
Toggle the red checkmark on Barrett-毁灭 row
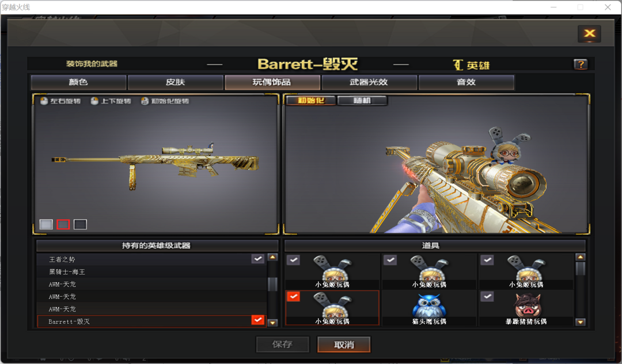pos(258,320)
